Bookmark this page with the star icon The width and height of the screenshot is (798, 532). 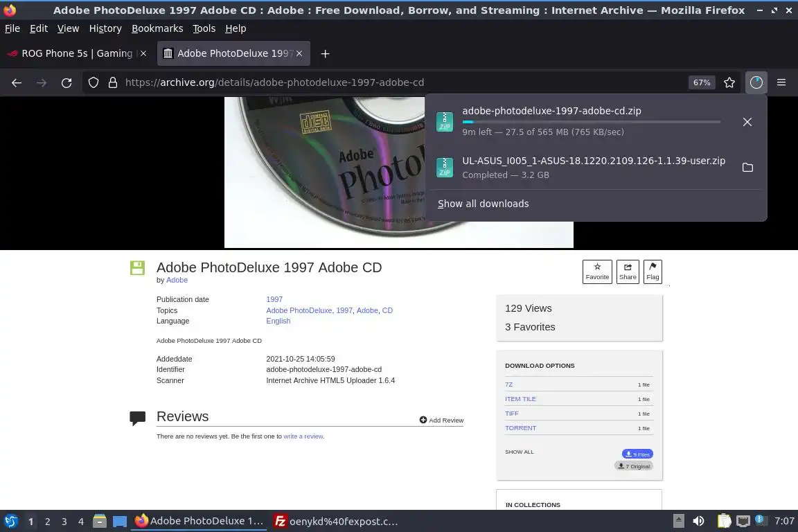point(729,82)
